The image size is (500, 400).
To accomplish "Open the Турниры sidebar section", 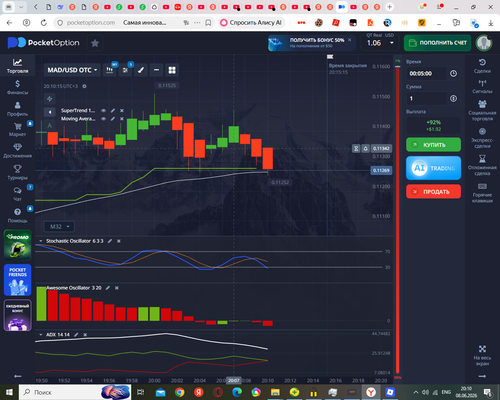I will 17,172.
